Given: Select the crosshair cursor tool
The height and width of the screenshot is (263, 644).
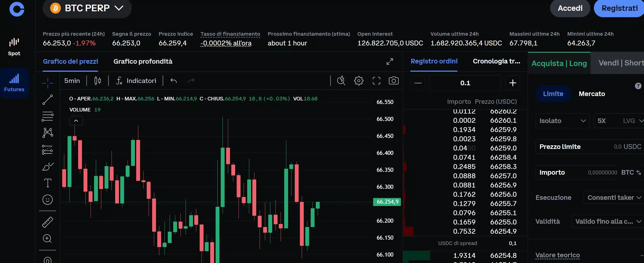Looking at the screenshot, I should [x=48, y=83].
